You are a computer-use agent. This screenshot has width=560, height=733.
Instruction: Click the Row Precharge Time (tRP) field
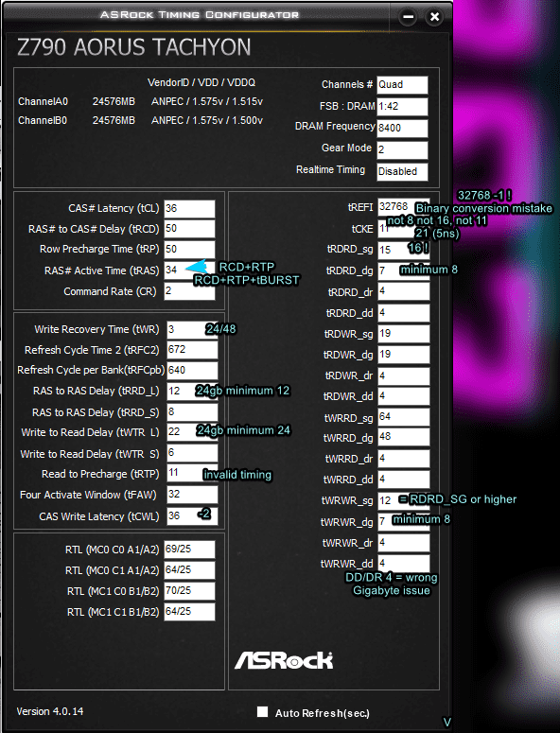click(x=189, y=250)
